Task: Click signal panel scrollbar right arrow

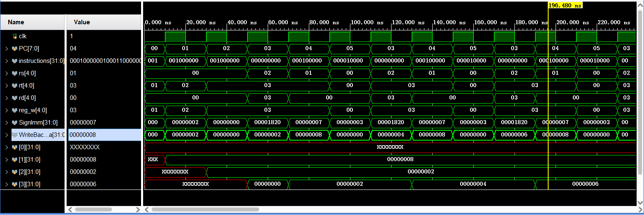Action: 138,209
